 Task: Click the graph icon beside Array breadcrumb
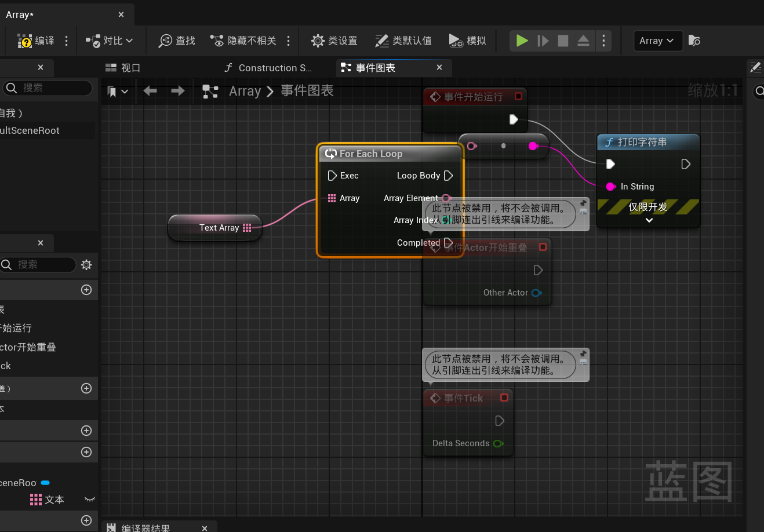click(x=210, y=91)
